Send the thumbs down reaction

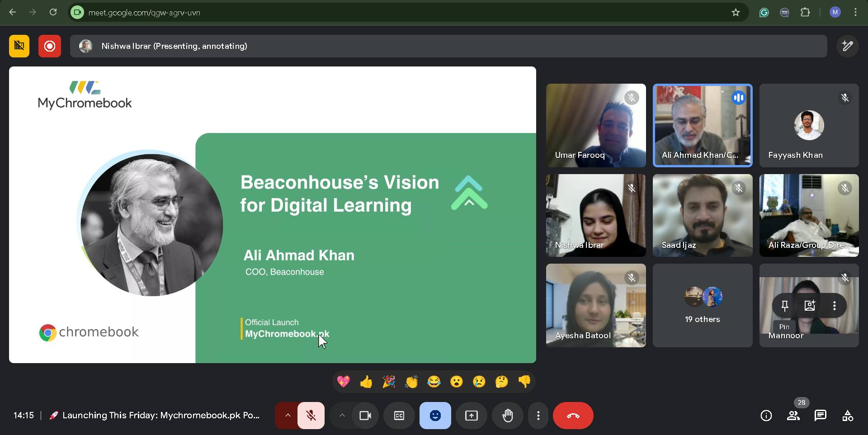tap(524, 382)
